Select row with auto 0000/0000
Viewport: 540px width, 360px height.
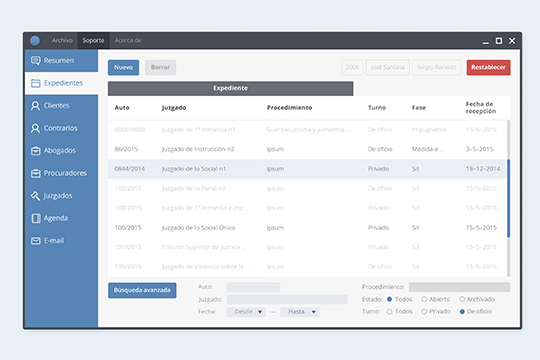tap(307, 130)
